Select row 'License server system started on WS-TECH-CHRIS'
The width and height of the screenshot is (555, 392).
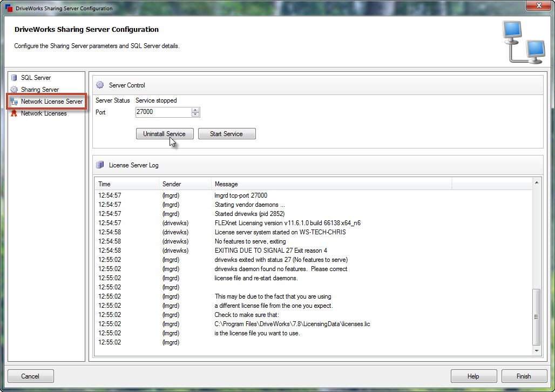[x=313, y=232]
